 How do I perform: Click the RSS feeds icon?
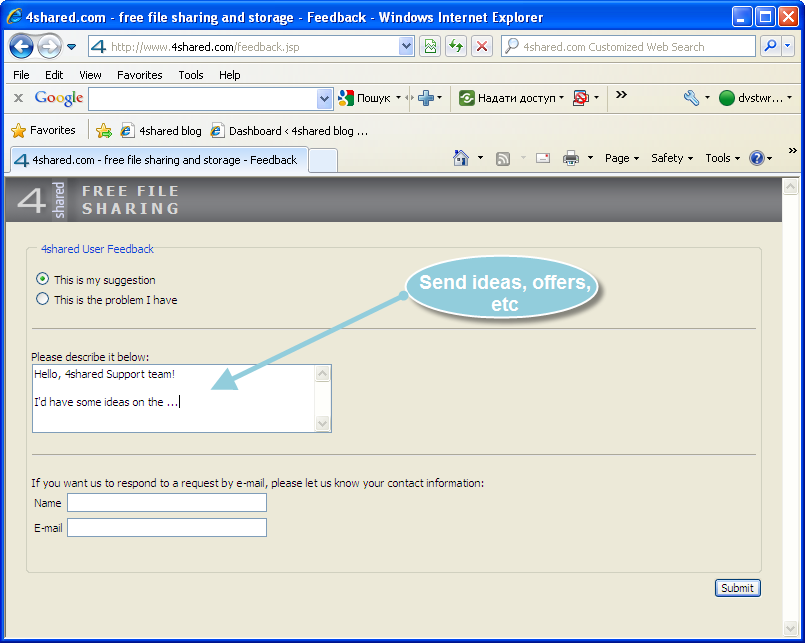(503, 159)
